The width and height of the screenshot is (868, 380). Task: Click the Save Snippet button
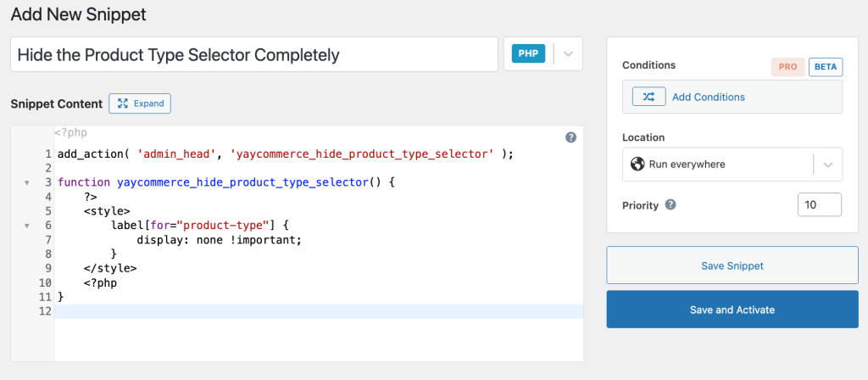point(732,265)
